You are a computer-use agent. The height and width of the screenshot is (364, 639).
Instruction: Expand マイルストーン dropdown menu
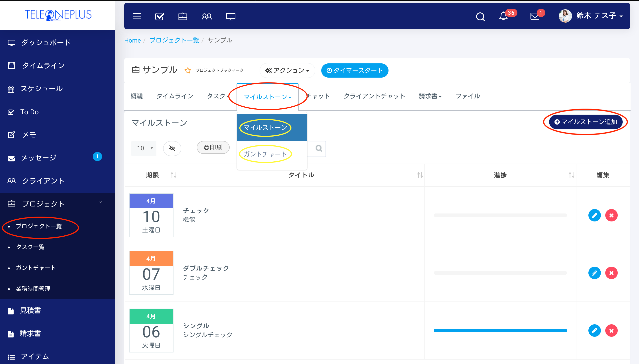[x=267, y=96]
